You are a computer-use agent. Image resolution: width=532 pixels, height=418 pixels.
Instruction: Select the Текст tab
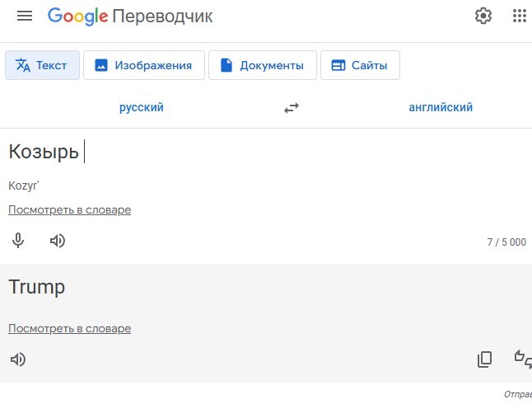click(42, 66)
